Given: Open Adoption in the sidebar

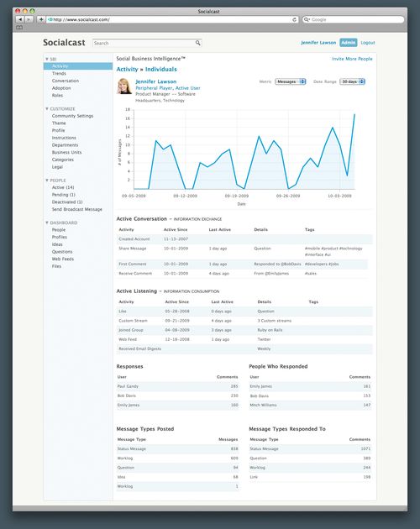Looking at the screenshot, I should click(61, 88).
